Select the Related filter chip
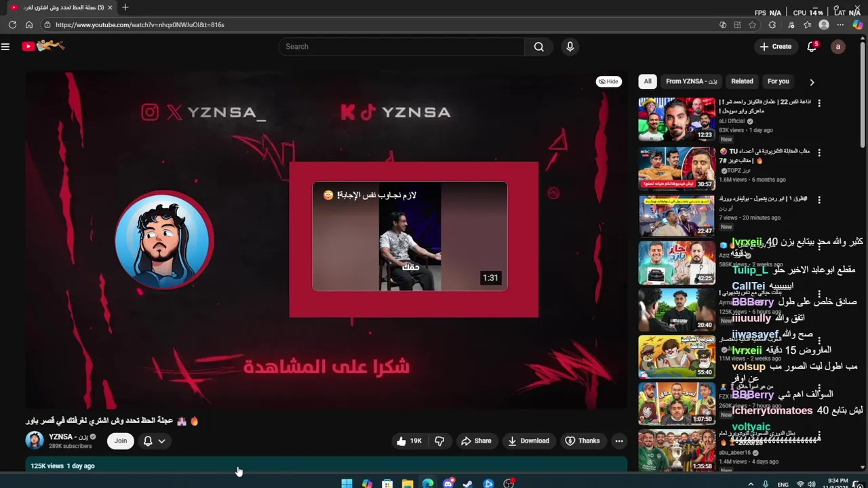This screenshot has height=488, width=868. [742, 81]
